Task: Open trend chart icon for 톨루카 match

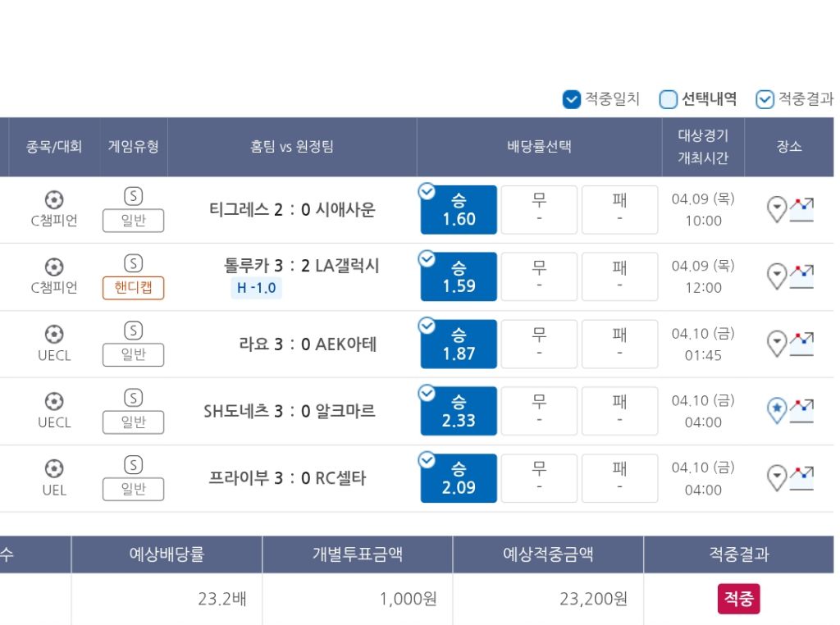Action: click(x=801, y=276)
